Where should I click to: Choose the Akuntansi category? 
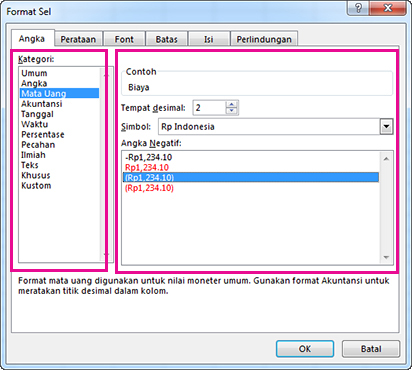point(59,104)
